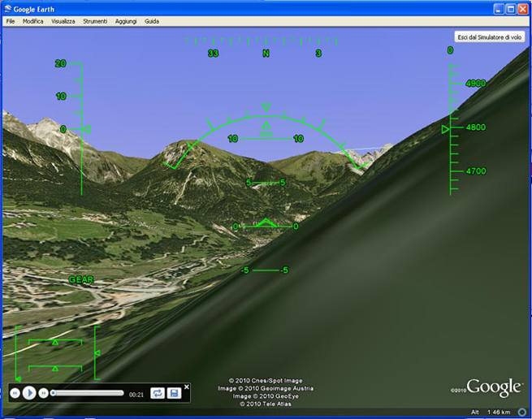The width and height of the screenshot is (532, 419).
Task: Rewind the tour playback
Action: (x=15, y=393)
